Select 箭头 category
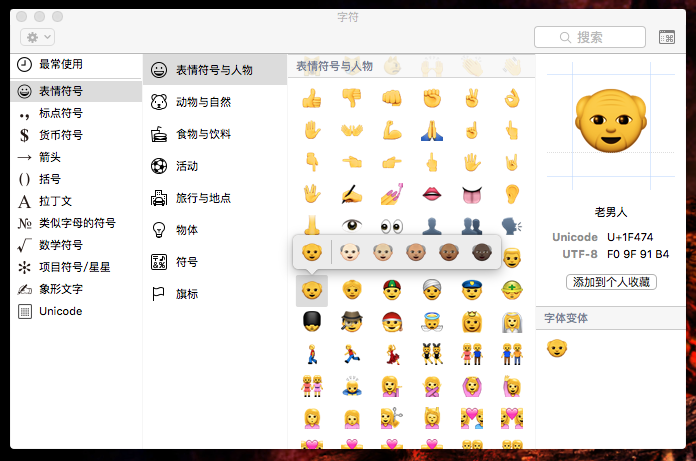Viewport: 696px width, 461px height. (75, 157)
